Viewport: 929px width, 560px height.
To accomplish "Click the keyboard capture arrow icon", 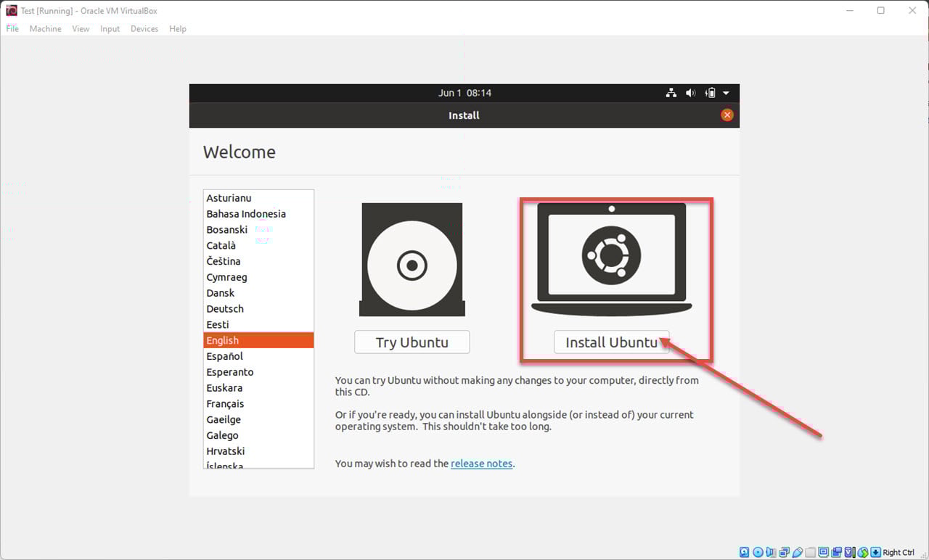I will [876, 552].
